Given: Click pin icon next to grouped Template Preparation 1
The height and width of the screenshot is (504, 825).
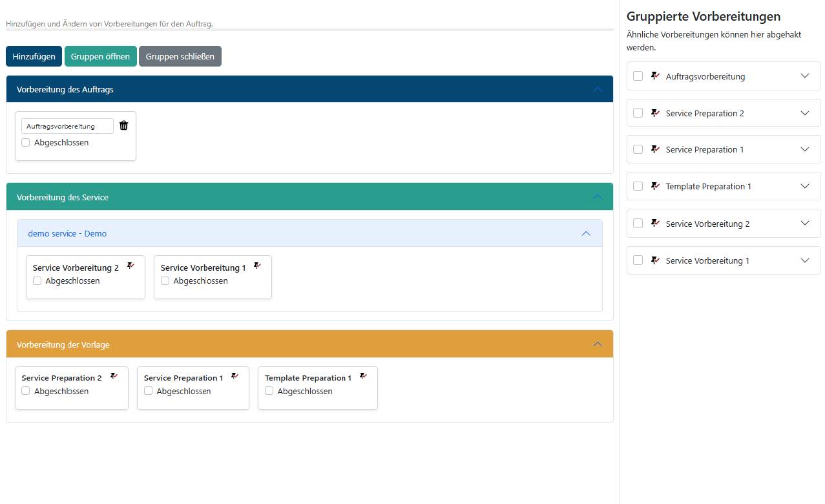Looking at the screenshot, I should click(x=655, y=186).
